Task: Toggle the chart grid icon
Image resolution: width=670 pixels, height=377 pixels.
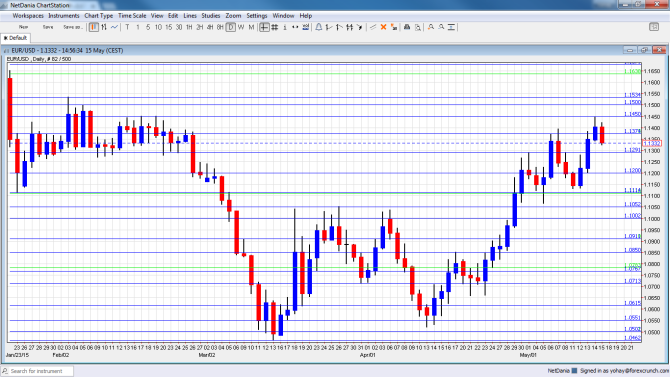Action: (275, 27)
